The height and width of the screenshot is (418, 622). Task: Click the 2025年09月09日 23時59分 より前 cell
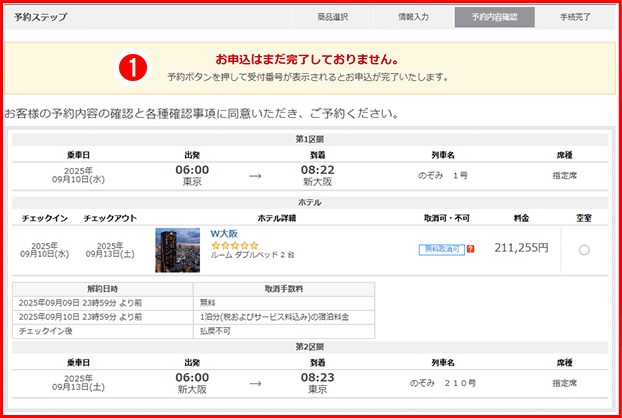pyautogui.click(x=103, y=303)
